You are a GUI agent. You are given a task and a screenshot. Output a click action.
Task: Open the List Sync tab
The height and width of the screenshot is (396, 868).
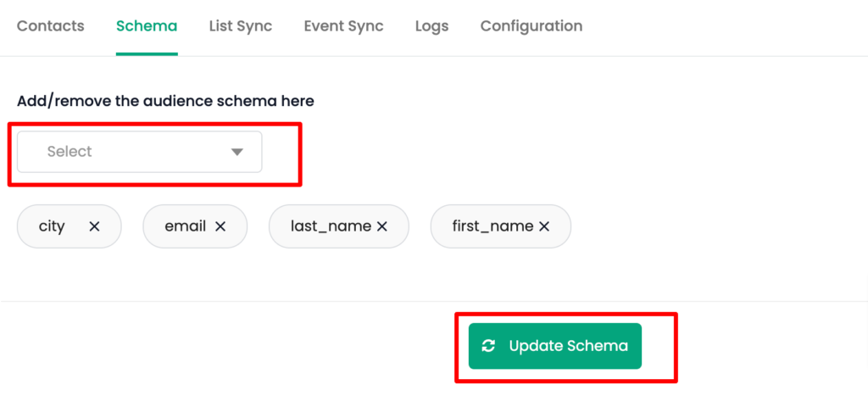point(241,26)
